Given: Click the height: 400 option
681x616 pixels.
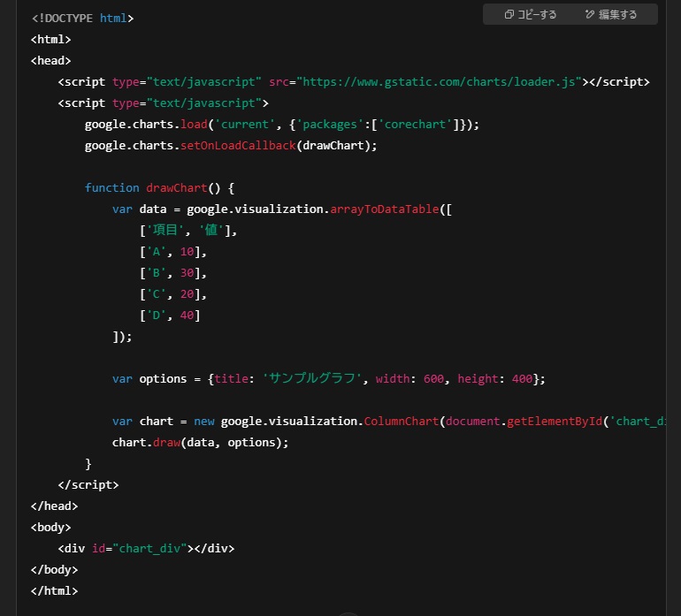Looking at the screenshot, I should point(494,379).
